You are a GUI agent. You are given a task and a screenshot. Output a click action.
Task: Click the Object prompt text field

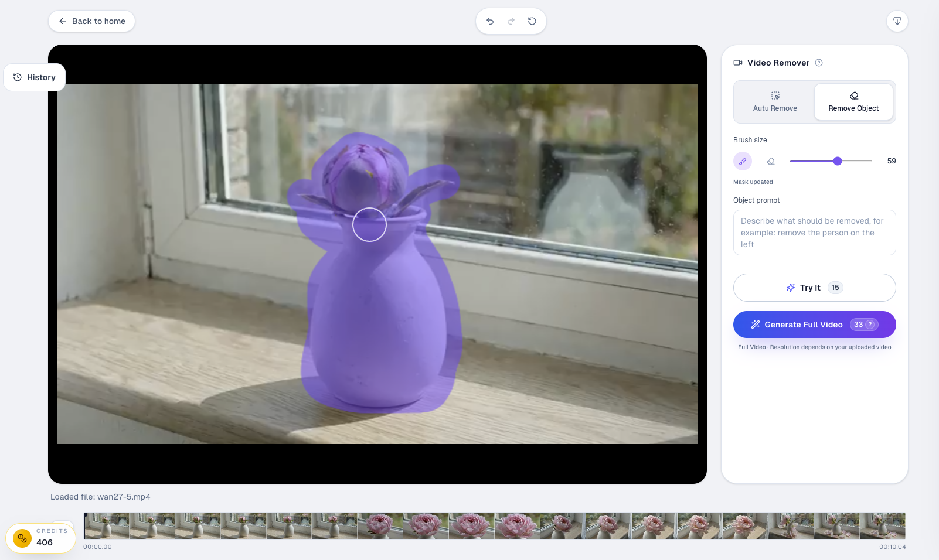[814, 233]
